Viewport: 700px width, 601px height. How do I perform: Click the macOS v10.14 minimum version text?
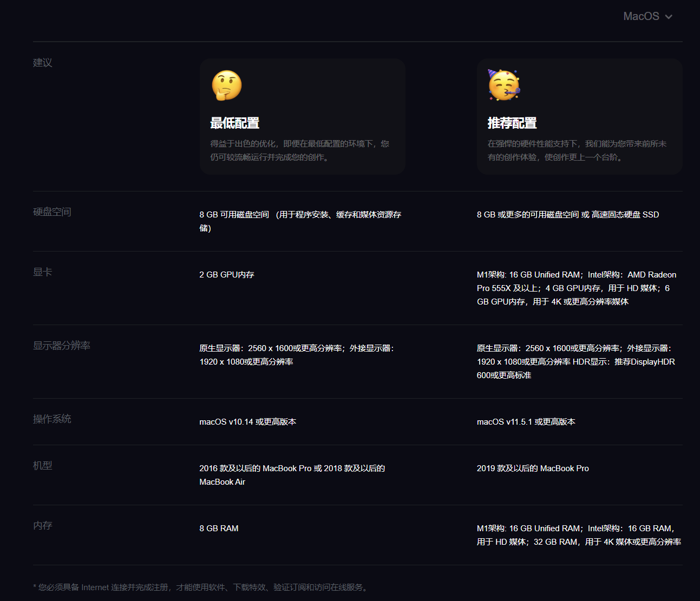[x=247, y=422]
